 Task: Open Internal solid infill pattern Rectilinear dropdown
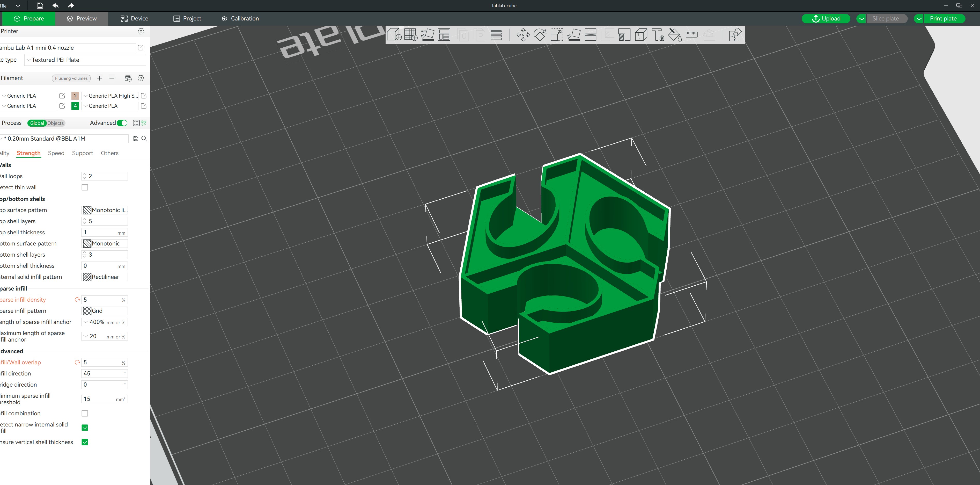pyautogui.click(x=105, y=277)
